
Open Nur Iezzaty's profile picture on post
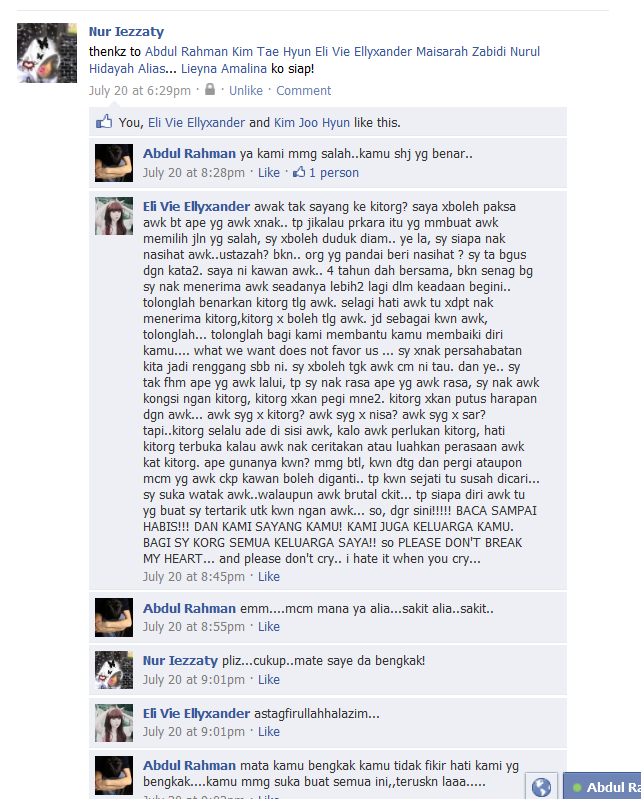pos(47,52)
